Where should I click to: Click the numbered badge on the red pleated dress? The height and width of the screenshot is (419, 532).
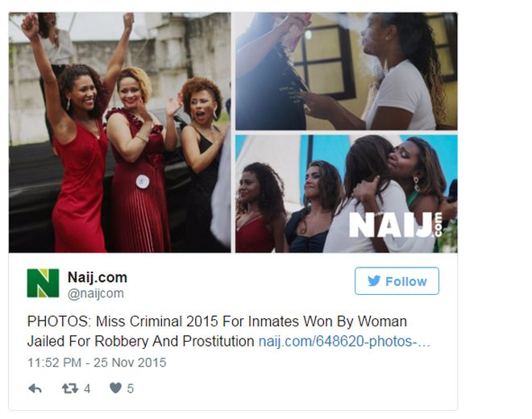[143, 181]
